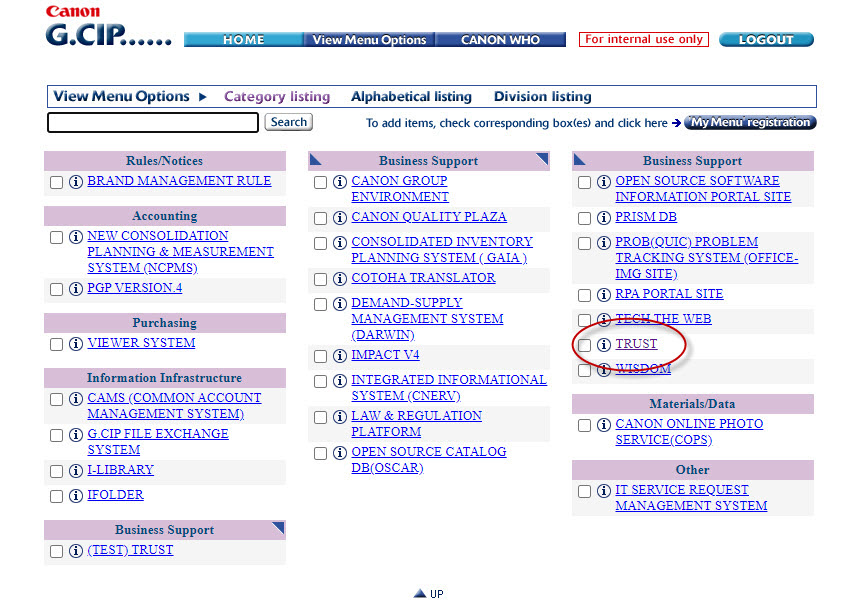Image resolution: width=865 pixels, height=600 pixels.
Task: Show info icon for VIEWER SYSTEM
Action: click(x=76, y=344)
